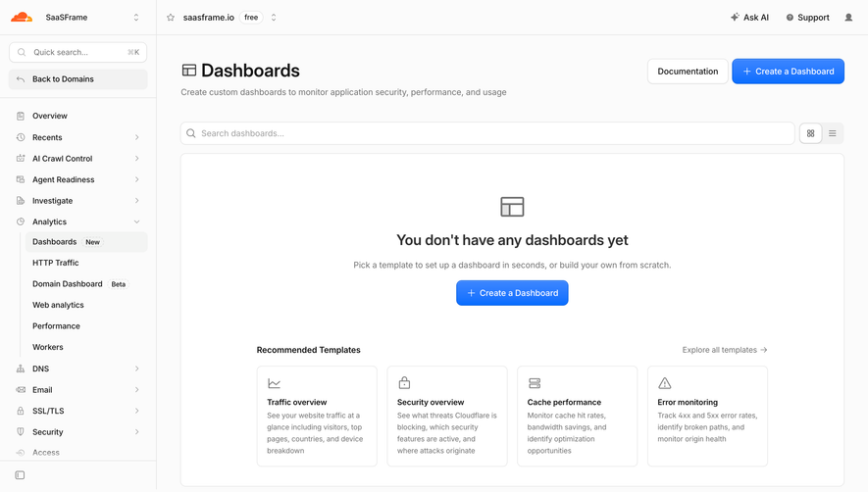Click the SSL/TLS padlock icon
868x492 pixels.
(21, 411)
